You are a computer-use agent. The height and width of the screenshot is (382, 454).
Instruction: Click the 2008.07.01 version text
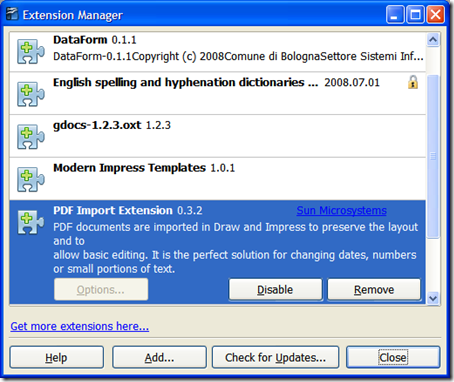coord(352,82)
